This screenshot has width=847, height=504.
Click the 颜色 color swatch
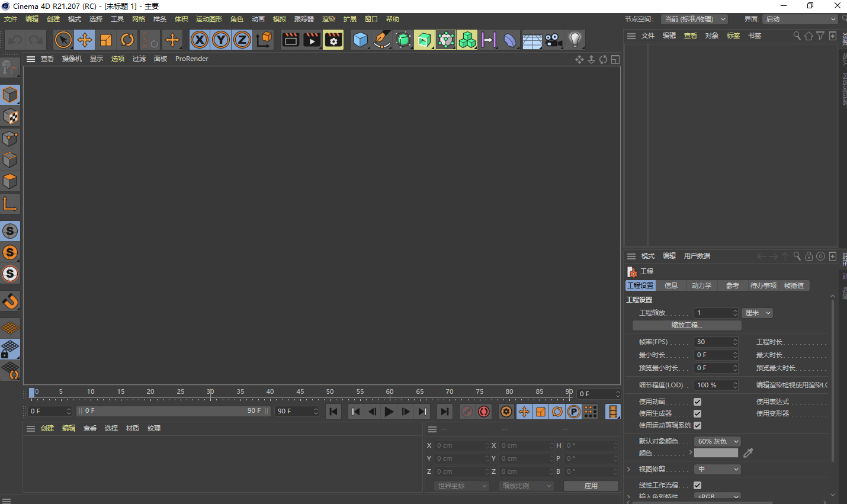(x=716, y=452)
